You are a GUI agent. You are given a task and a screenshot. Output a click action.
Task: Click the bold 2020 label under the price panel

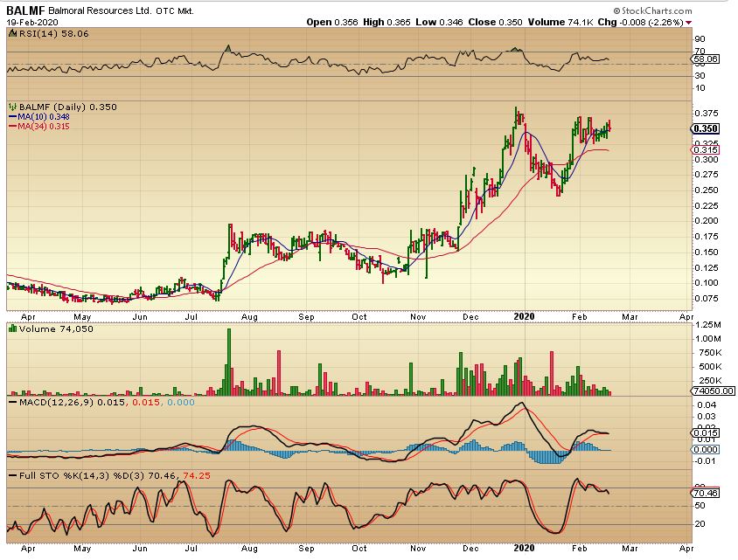click(x=524, y=316)
